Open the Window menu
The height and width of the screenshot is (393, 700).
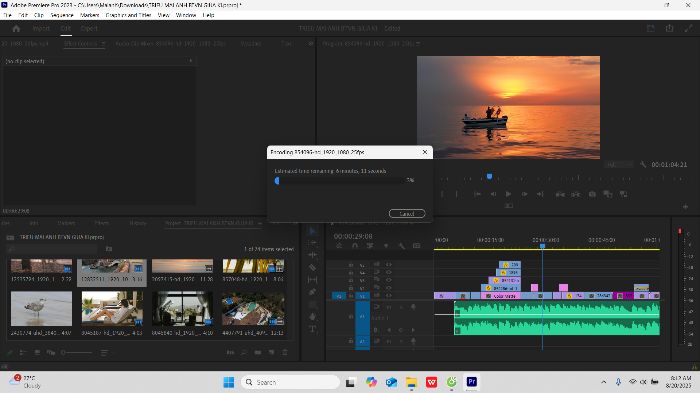pos(186,15)
